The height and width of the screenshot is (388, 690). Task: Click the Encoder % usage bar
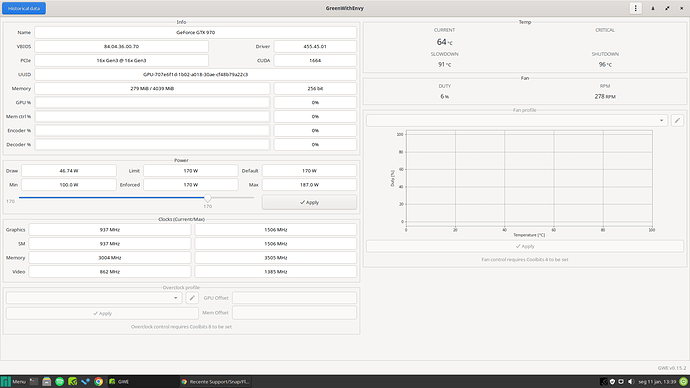152,131
